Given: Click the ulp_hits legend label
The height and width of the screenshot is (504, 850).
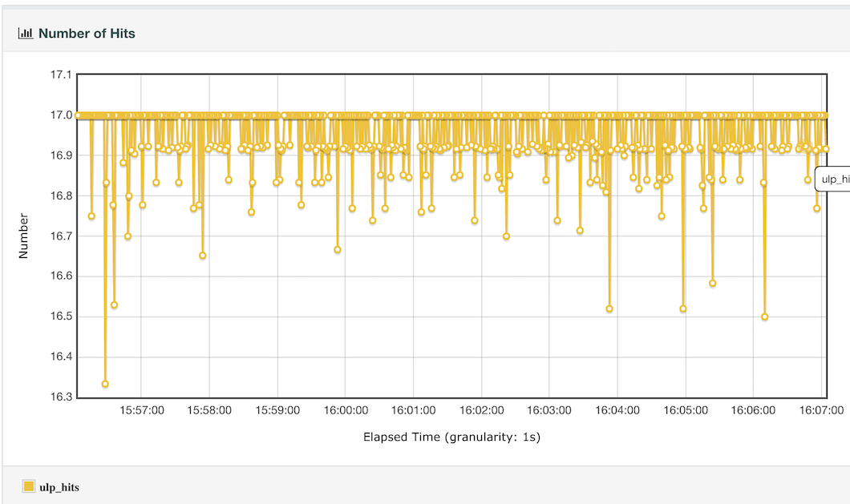Looking at the screenshot, I should point(59,487).
